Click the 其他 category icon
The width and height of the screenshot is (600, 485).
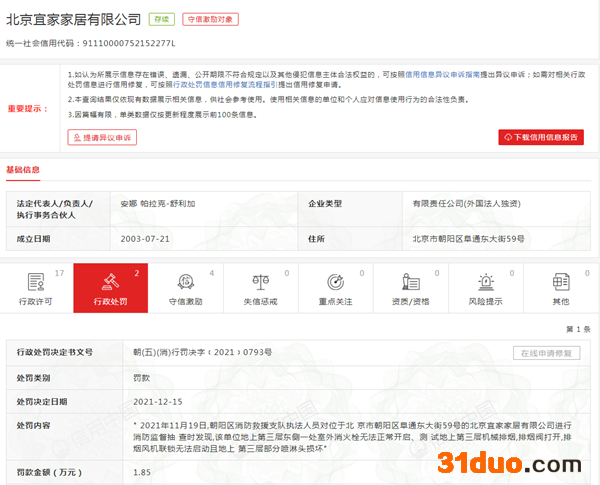(560, 281)
